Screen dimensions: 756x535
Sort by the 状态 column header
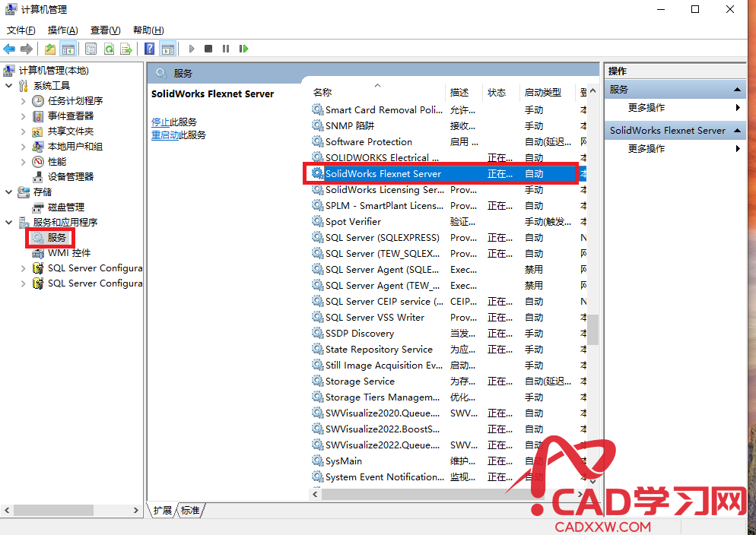pyautogui.click(x=500, y=92)
